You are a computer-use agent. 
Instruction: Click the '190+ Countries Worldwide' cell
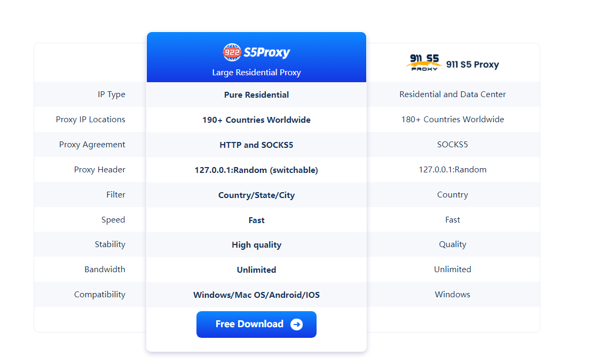256,120
